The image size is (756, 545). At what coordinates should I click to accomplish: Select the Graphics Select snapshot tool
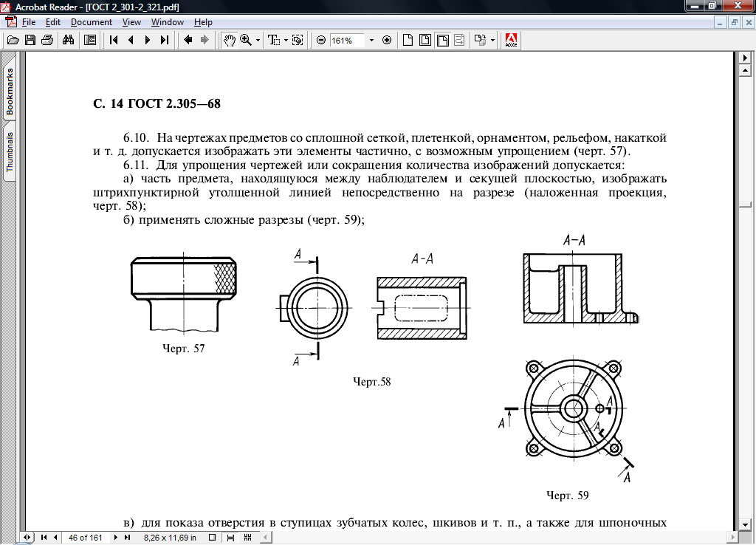(298, 40)
